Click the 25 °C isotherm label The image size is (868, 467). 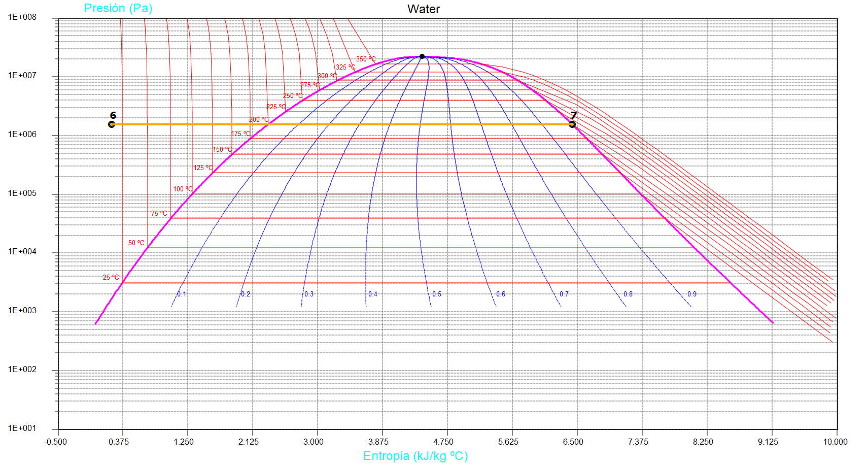111,278
